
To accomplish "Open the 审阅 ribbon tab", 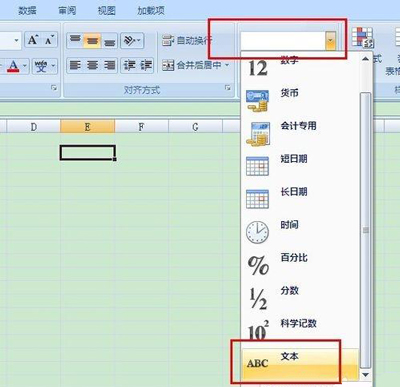I will tap(67, 11).
